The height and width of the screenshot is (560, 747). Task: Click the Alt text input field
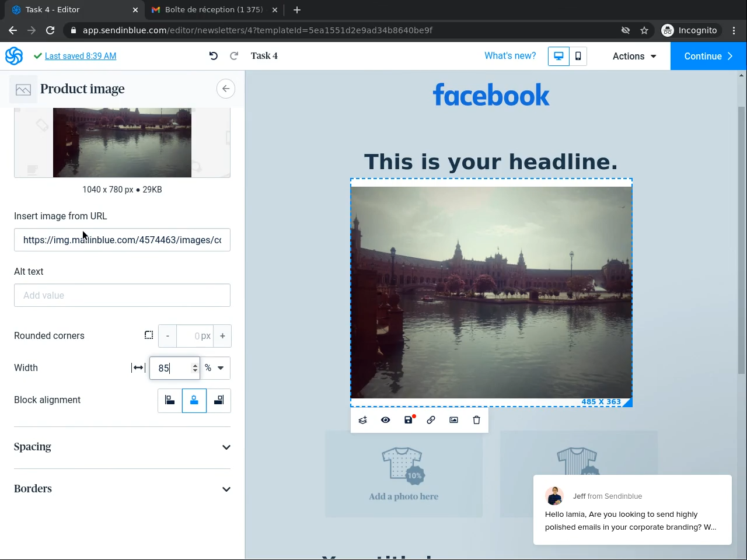click(x=122, y=296)
